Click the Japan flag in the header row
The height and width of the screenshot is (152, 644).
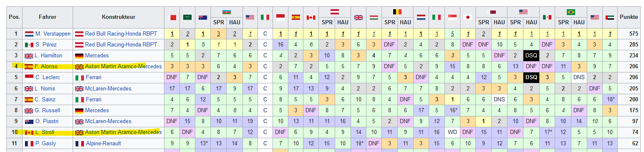(x=467, y=17)
